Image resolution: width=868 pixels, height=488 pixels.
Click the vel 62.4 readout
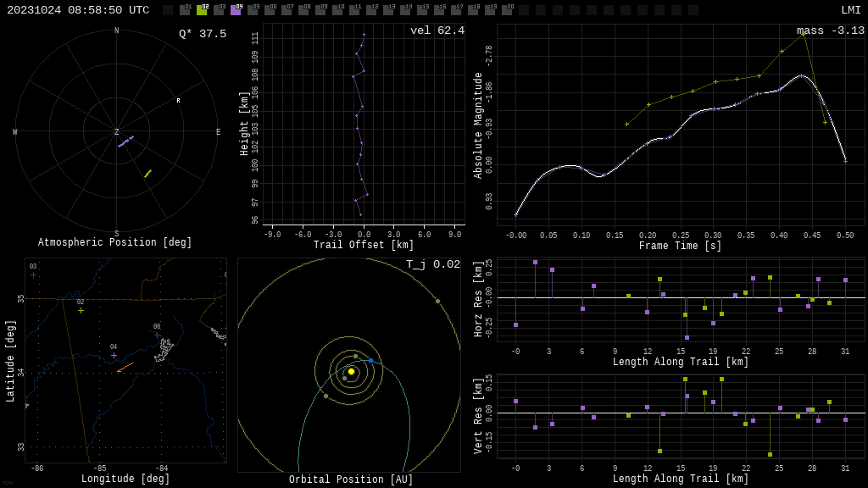(437, 30)
